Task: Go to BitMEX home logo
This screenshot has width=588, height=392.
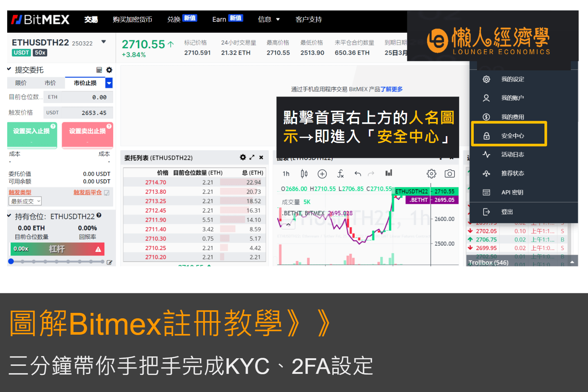Action: [40, 20]
